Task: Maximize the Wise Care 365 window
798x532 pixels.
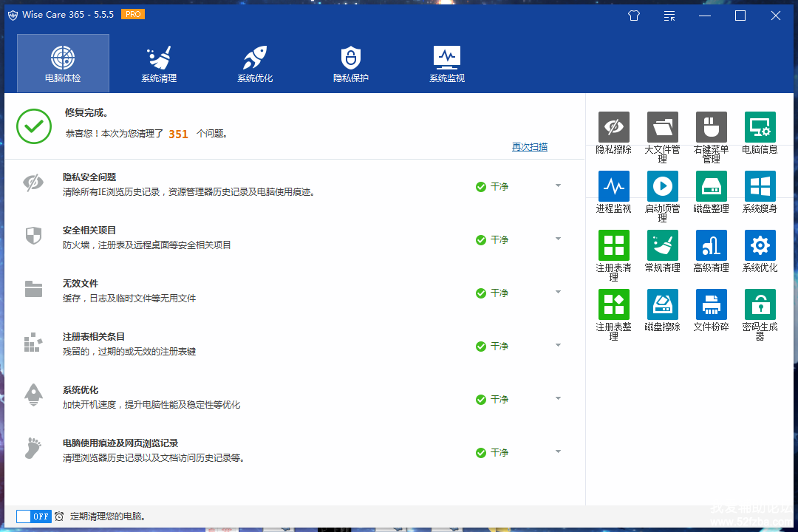Action: pos(740,16)
